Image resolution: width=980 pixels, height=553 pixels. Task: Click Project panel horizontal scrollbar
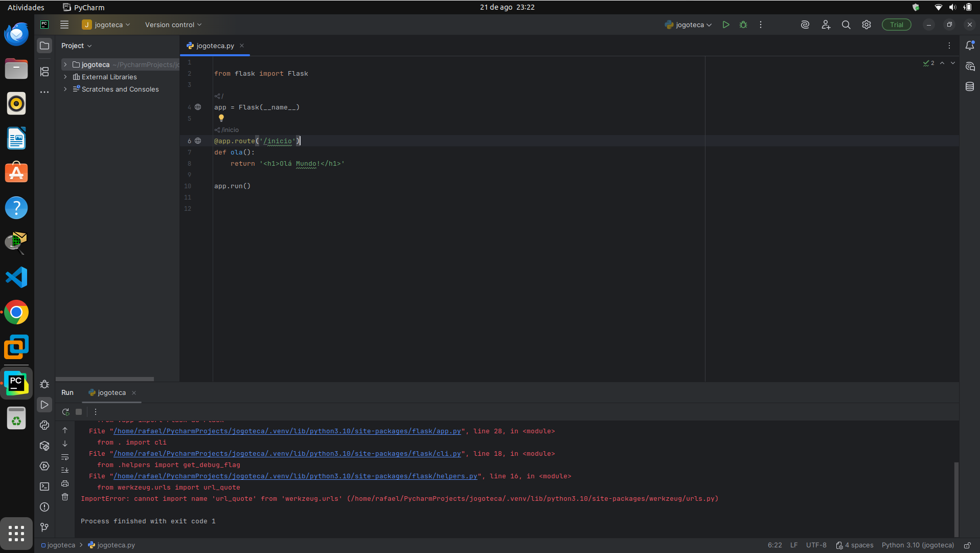pos(105,379)
